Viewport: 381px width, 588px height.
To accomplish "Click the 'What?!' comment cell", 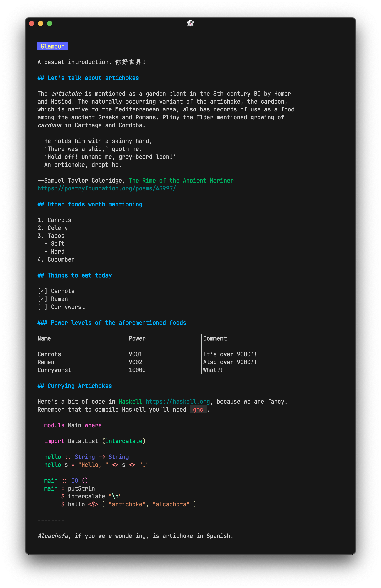I will (x=213, y=370).
